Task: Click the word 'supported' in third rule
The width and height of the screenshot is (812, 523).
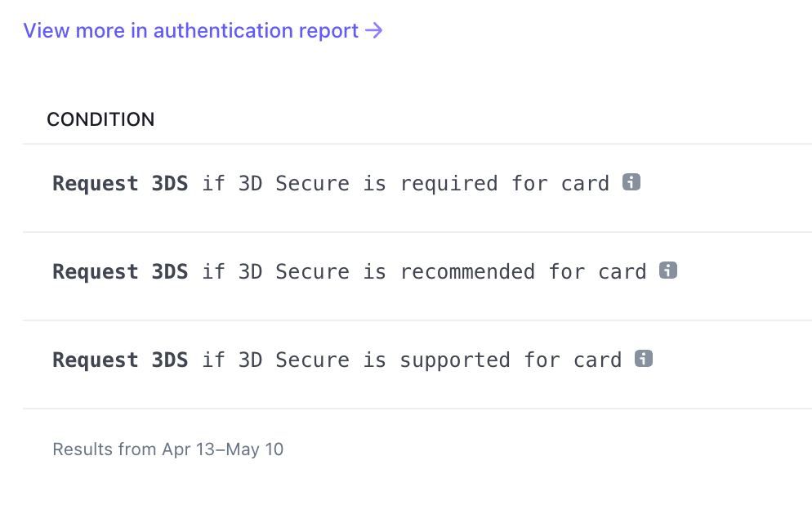Action: click(x=455, y=360)
